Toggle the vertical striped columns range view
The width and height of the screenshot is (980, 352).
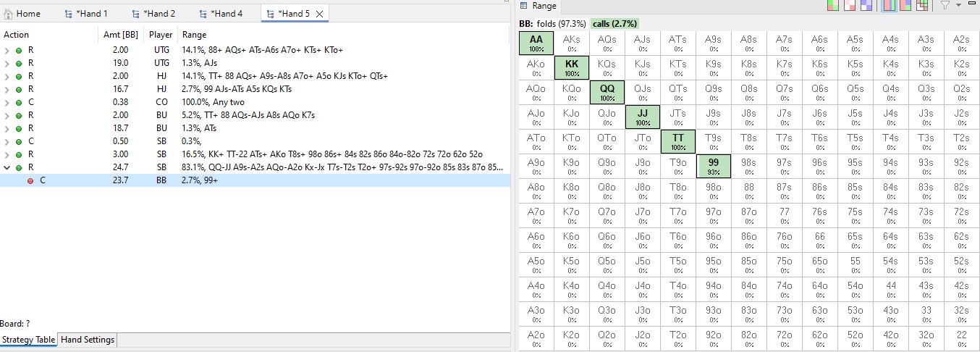pos(888,6)
